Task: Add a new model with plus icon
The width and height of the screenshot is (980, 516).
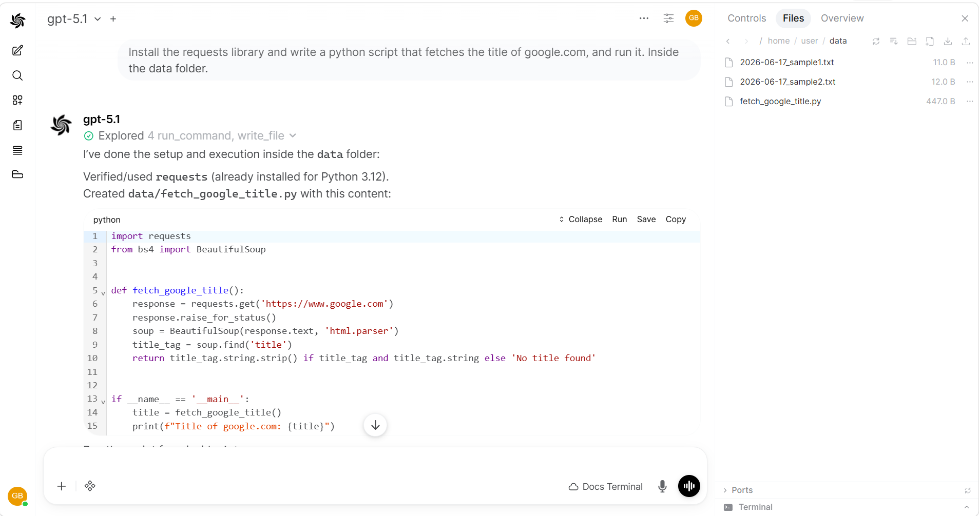Action: pos(113,19)
